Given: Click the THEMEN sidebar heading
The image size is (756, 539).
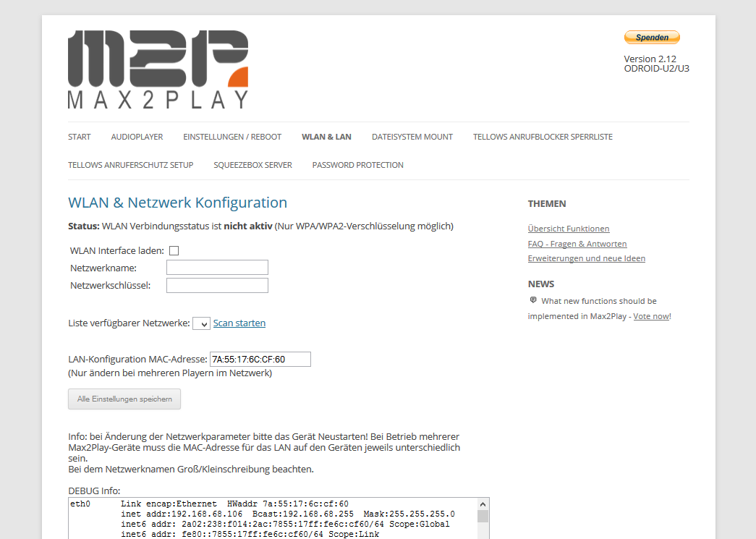Looking at the screenshot, I should pos(547,204).
